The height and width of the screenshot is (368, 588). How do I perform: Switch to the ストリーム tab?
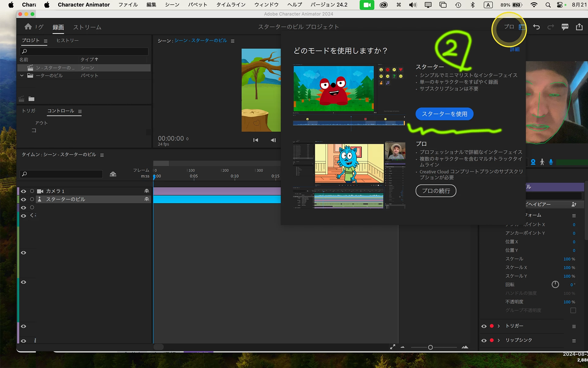coord(87,27)
